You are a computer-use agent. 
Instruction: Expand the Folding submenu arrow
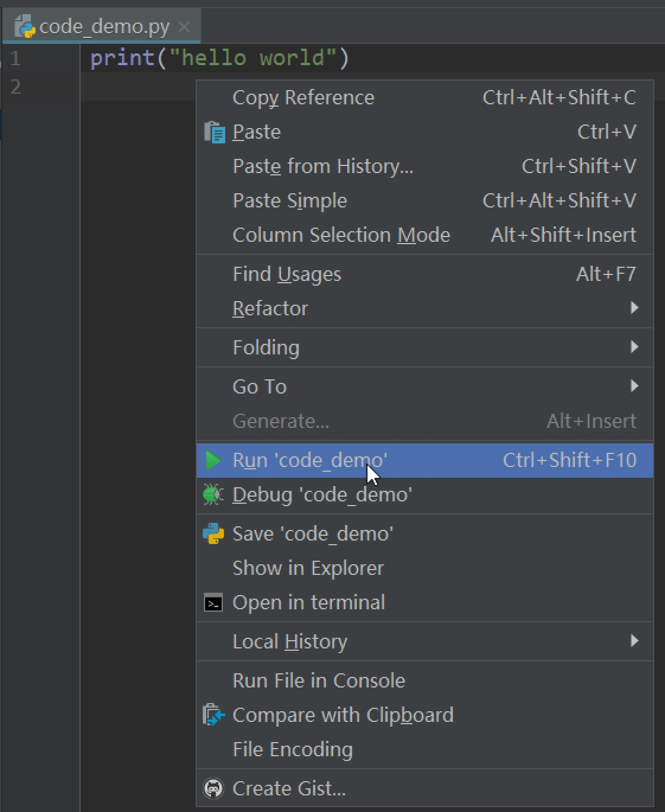point(634,347)
